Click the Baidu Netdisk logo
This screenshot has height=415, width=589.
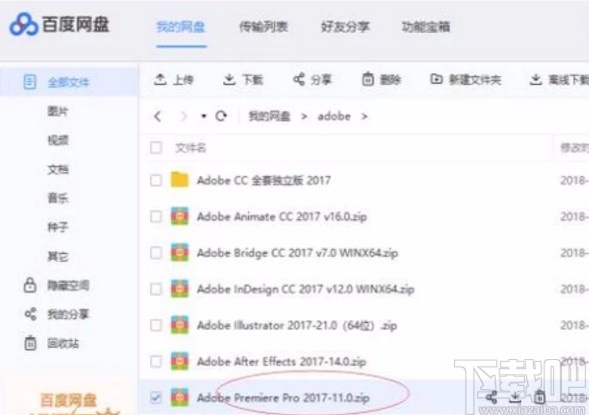tap(59, 24)
